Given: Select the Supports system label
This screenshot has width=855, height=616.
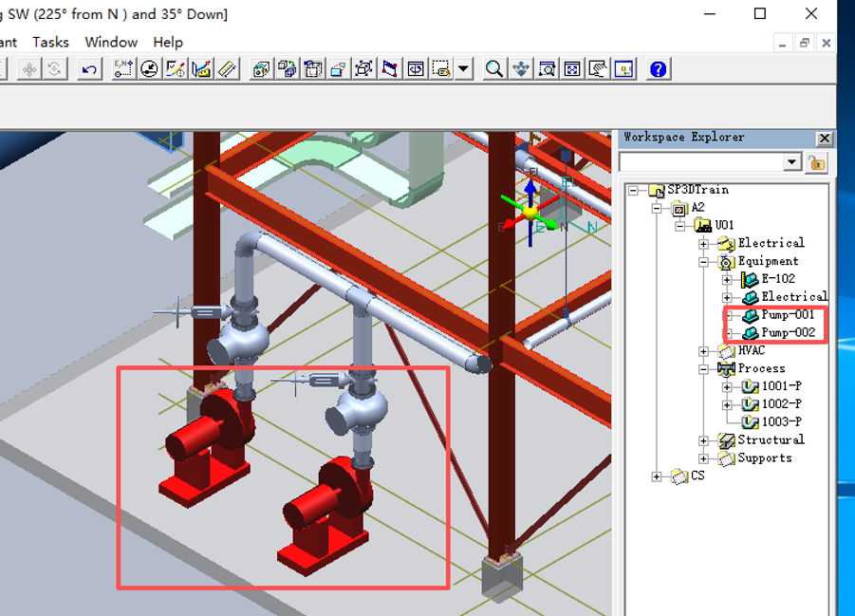Looking at the screenshot, I should coord(765,458).
